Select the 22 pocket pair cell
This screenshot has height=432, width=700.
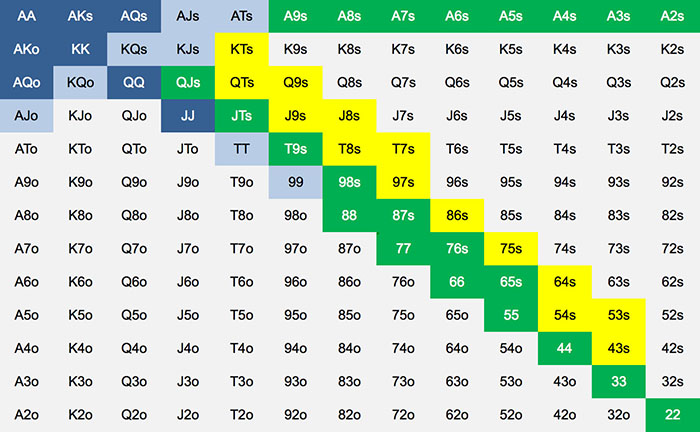673,415
